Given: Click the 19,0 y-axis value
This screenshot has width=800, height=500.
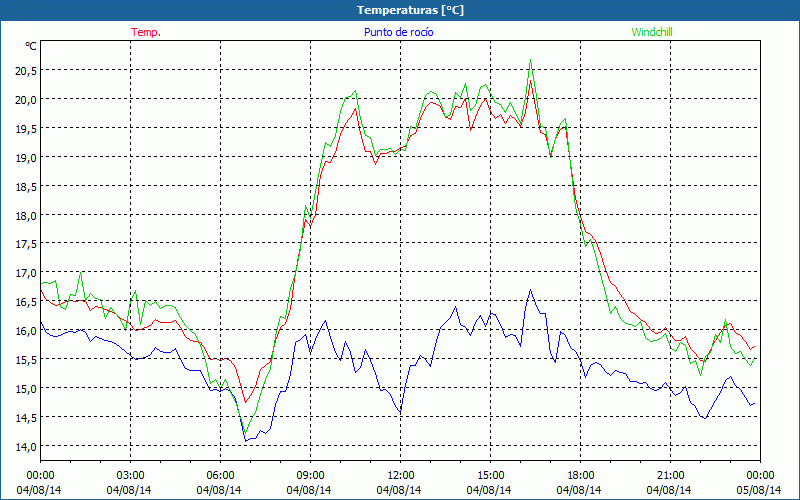Looking at the screenshot, I should click(x=26, y=158).
